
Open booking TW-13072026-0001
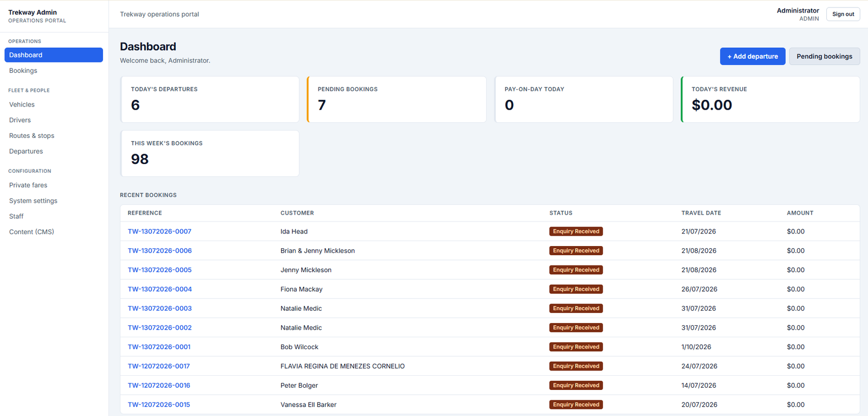[x=159, y=347]
